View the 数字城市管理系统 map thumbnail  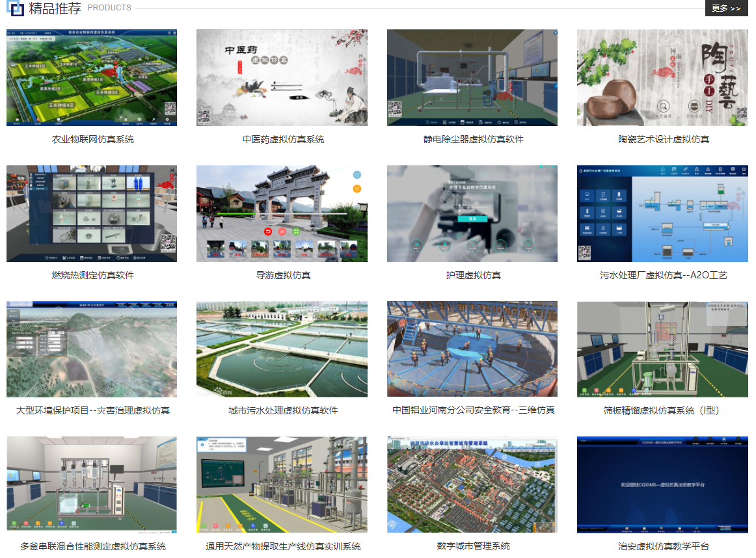point(472,485)
